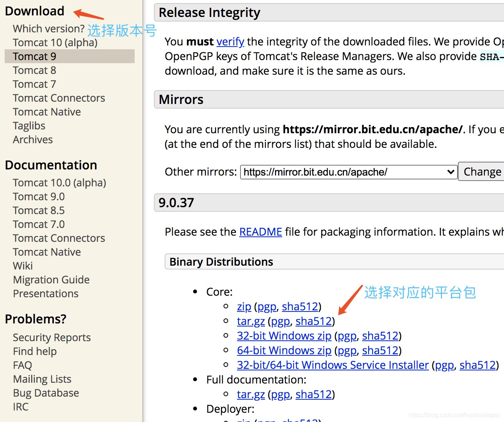The height and width of the screenshot is (422, 504).
Task: Click the Download section heading
Action: point(35,11)
